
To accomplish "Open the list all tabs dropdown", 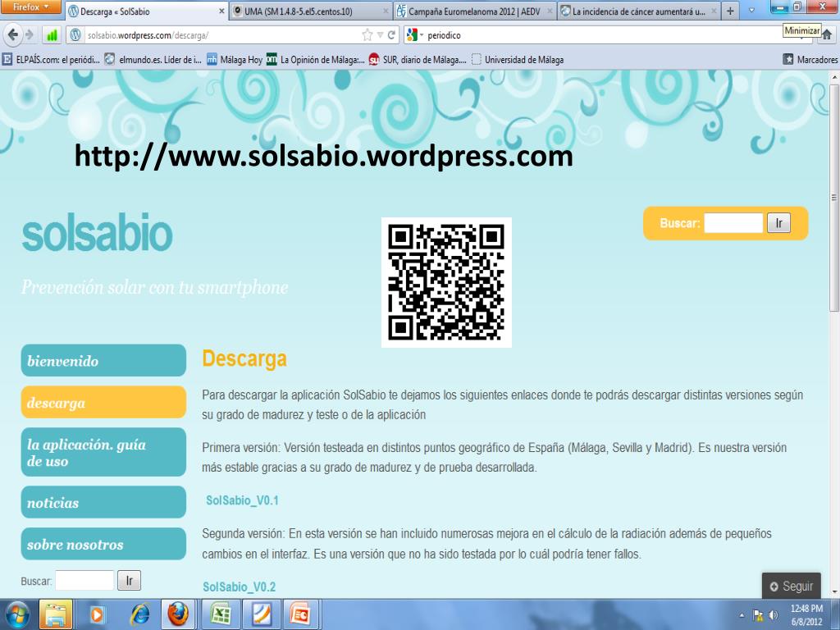I will [751, 11].
